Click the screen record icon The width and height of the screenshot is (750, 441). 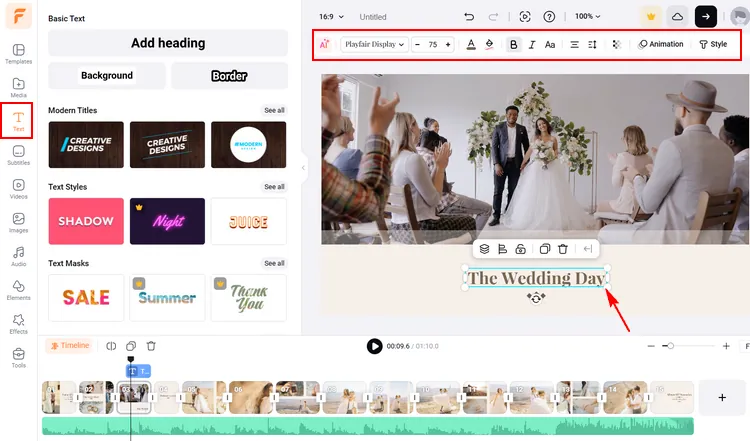[525, 17]
